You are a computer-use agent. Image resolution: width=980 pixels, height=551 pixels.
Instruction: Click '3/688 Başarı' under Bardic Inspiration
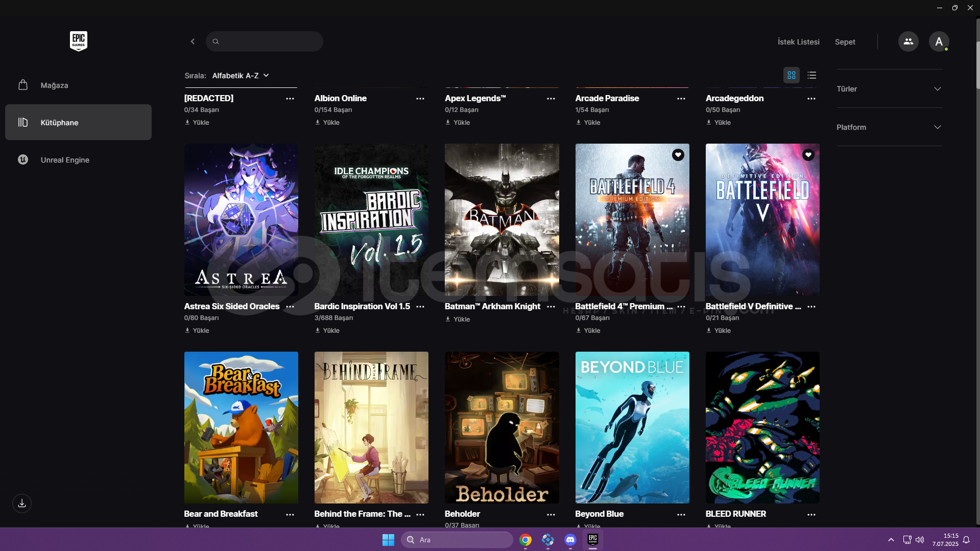[x=333, y=318]
